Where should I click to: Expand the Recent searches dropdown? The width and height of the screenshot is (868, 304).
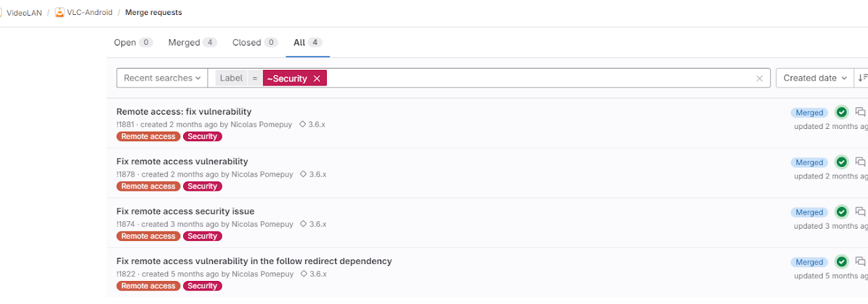tap(162, 78)
